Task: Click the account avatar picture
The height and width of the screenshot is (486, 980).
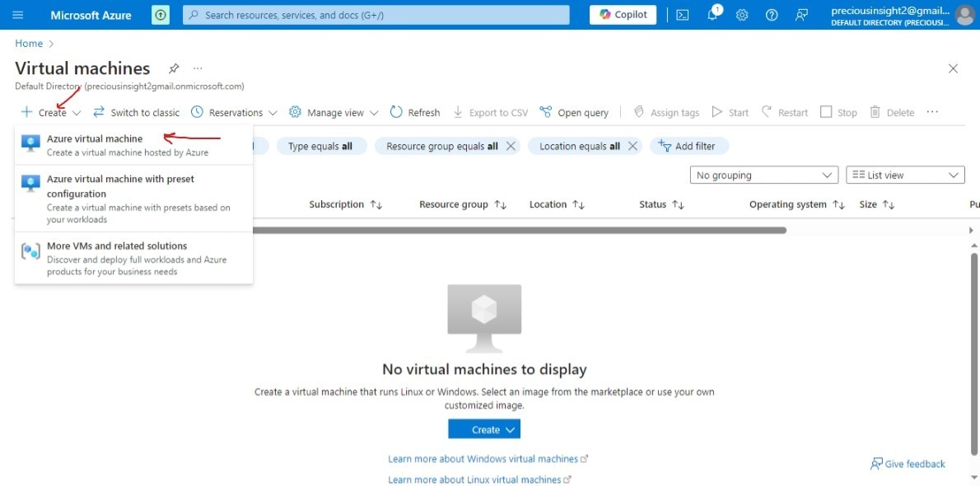Action: 964,14
